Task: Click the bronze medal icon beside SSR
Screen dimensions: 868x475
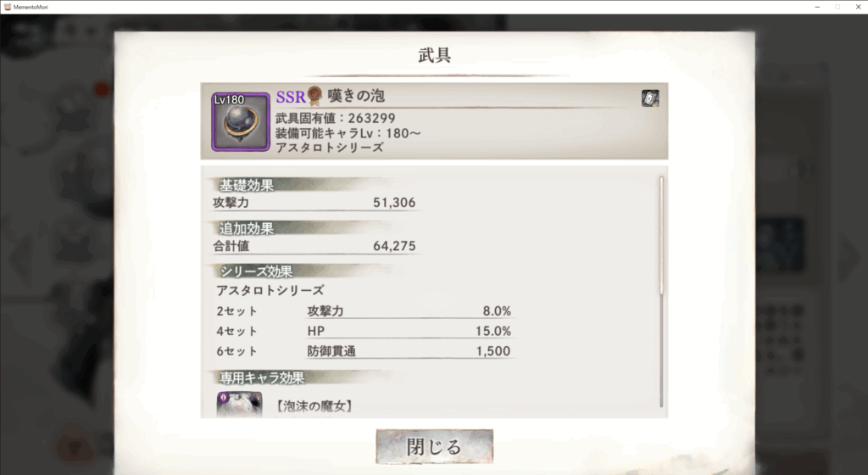Action: 314,96
